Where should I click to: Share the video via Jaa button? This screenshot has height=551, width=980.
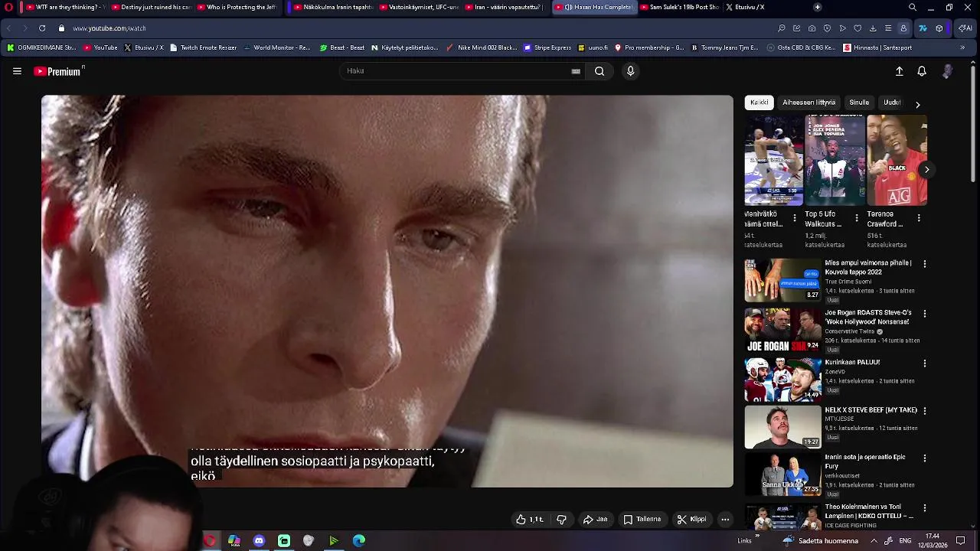[595, 520]
